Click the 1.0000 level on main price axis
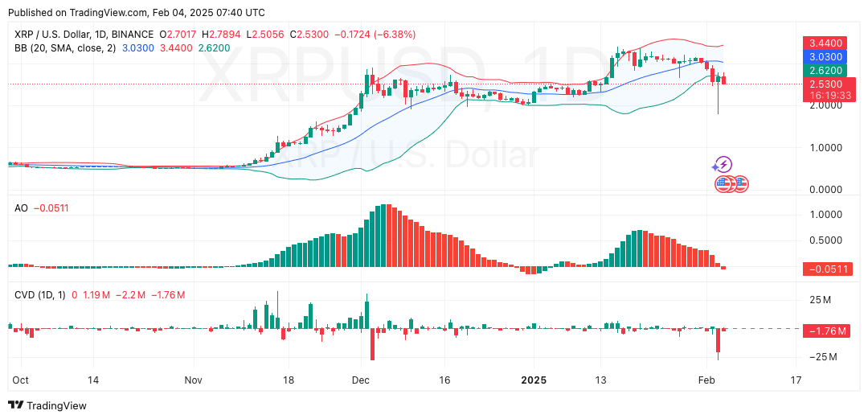Screen dimensions: 868x419 coord(824,148)
